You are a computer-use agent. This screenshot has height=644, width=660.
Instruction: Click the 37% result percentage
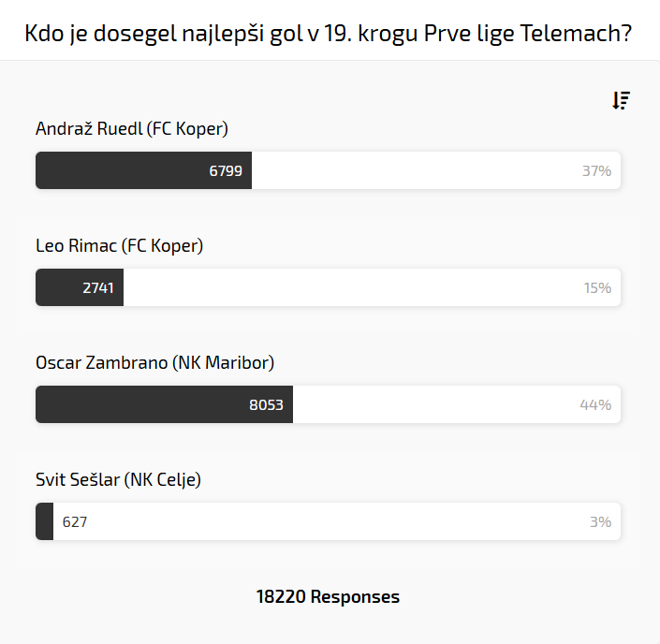(x=596, y=171)
